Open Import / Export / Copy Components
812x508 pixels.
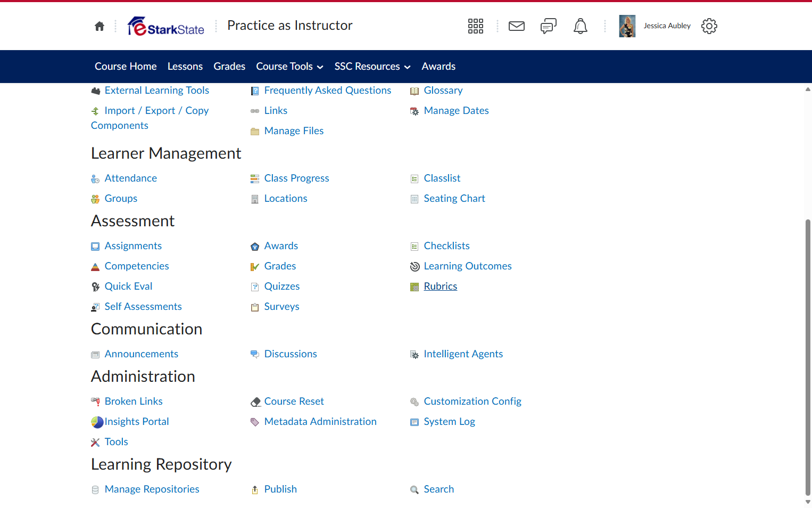(150, 118)
